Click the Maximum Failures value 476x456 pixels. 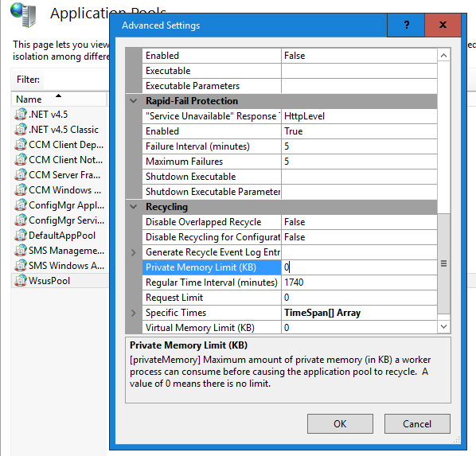click(359, 162)
